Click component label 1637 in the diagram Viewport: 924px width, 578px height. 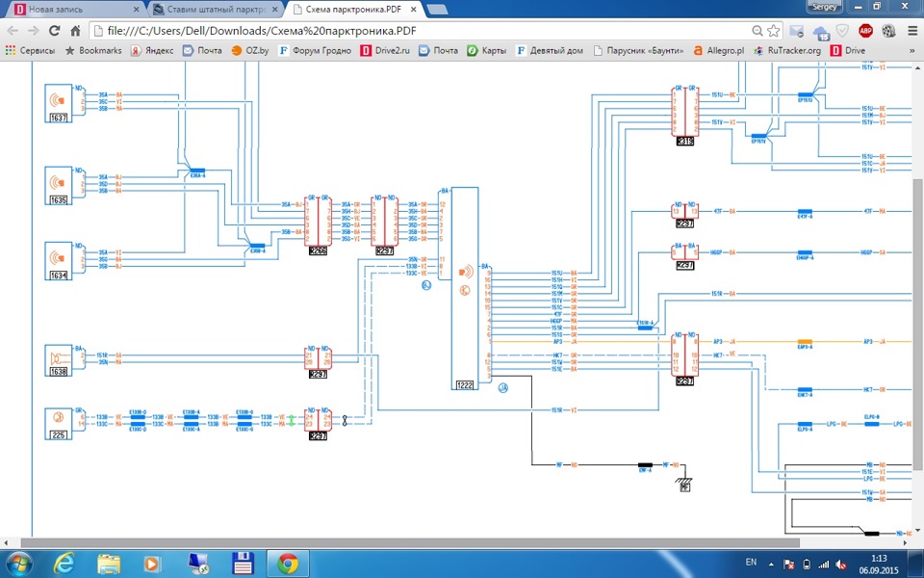(x=59, y=118)
